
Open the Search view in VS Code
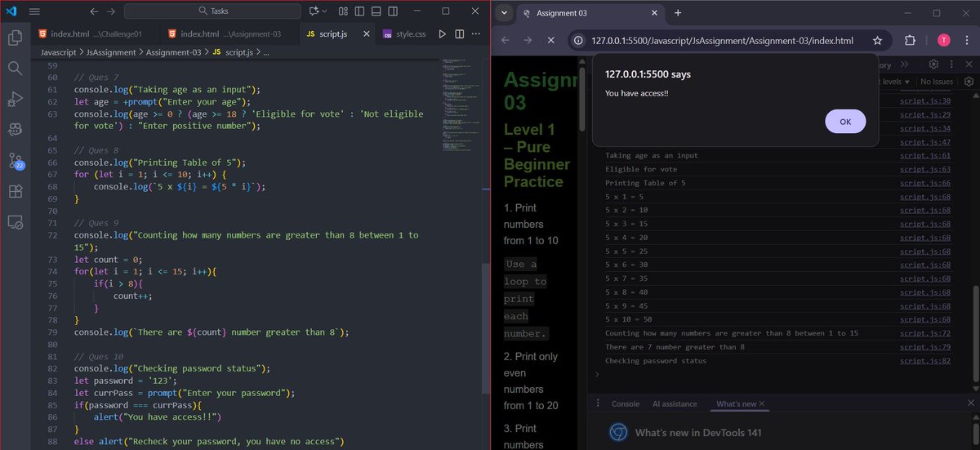tap(15, 69)
